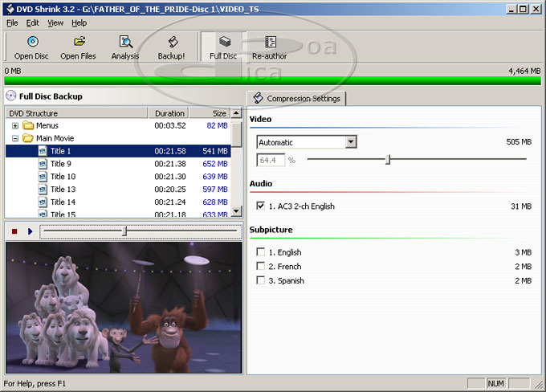This screenshot has height=392, width=546.
Task: Switch to Full Disc mode
Action: (223, 42)
